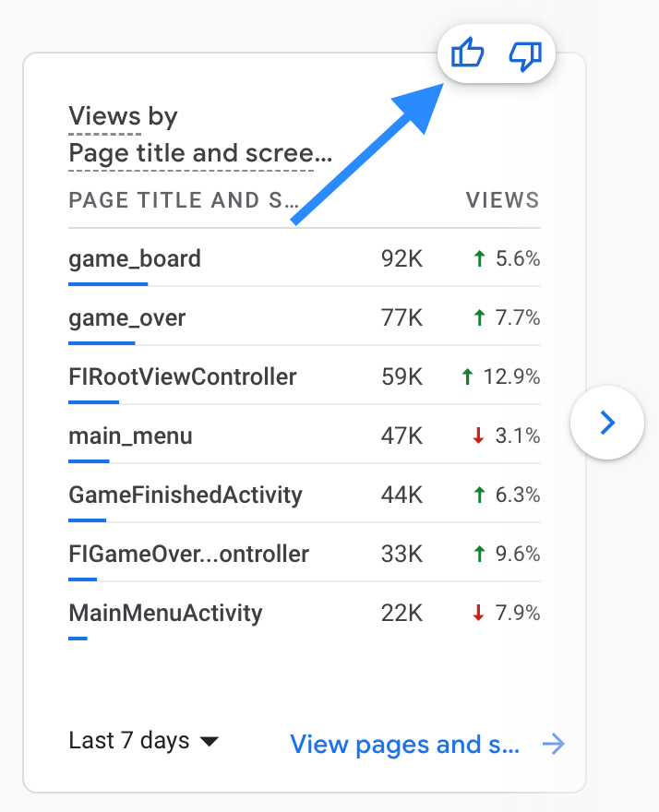Click the thumbs up feedback icon

tap(467, 53)
